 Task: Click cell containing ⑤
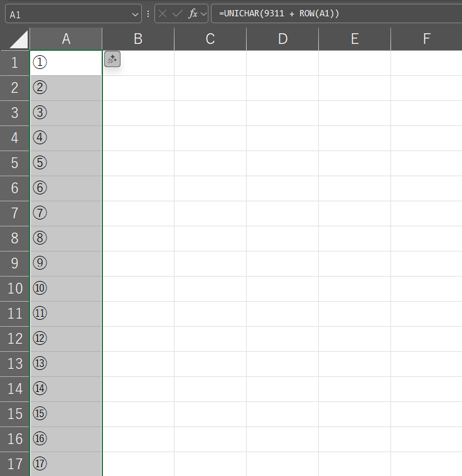pos(66,163)
